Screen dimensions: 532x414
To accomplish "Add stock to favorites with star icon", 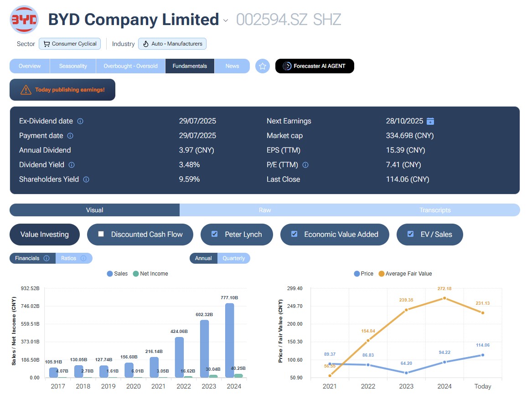I will [x=262, y=66].
